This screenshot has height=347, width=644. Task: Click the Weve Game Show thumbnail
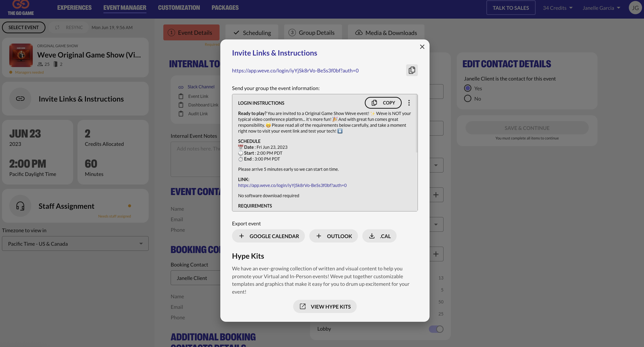[x=21, y=55]
